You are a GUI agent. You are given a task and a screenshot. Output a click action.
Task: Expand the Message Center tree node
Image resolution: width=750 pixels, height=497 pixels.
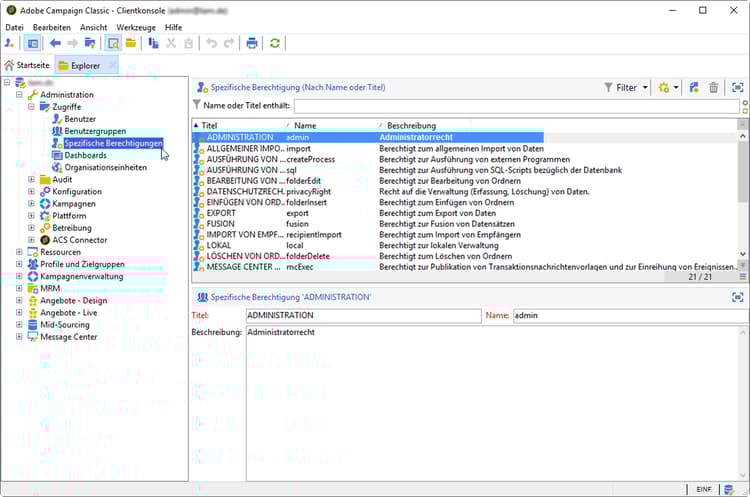coord(19,336)
